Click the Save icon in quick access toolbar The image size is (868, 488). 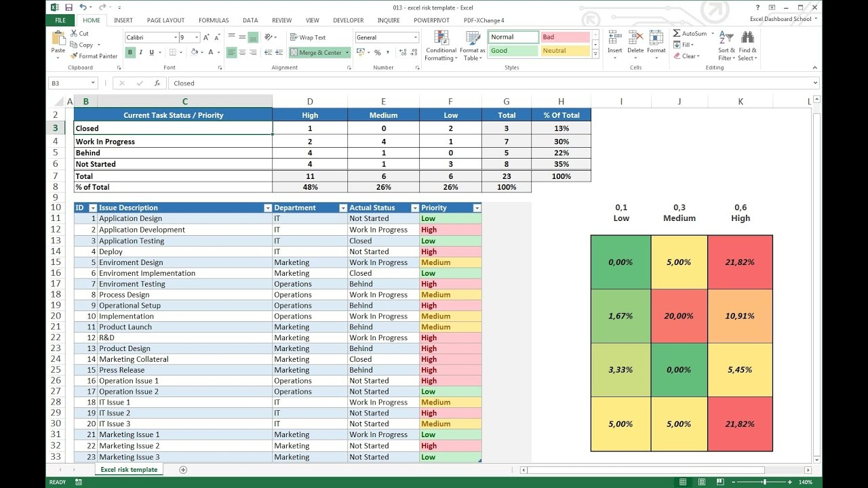pyautogui.click(x=69, y=7)
